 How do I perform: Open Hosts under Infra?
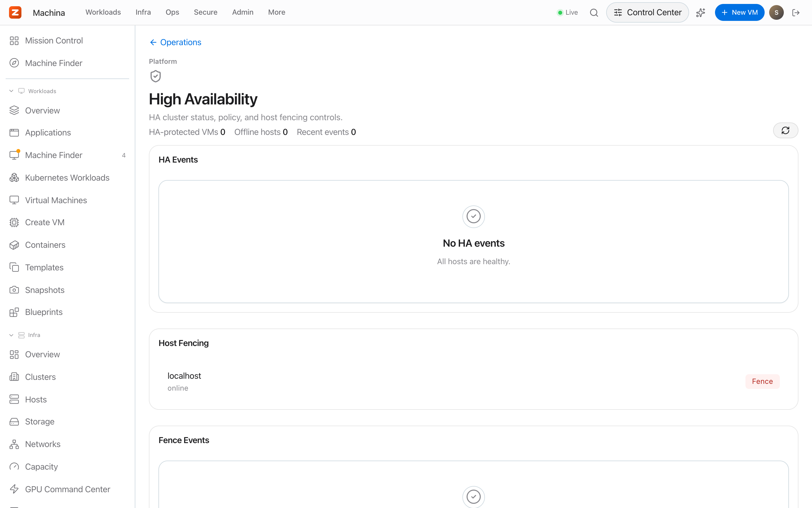(67, 399)
